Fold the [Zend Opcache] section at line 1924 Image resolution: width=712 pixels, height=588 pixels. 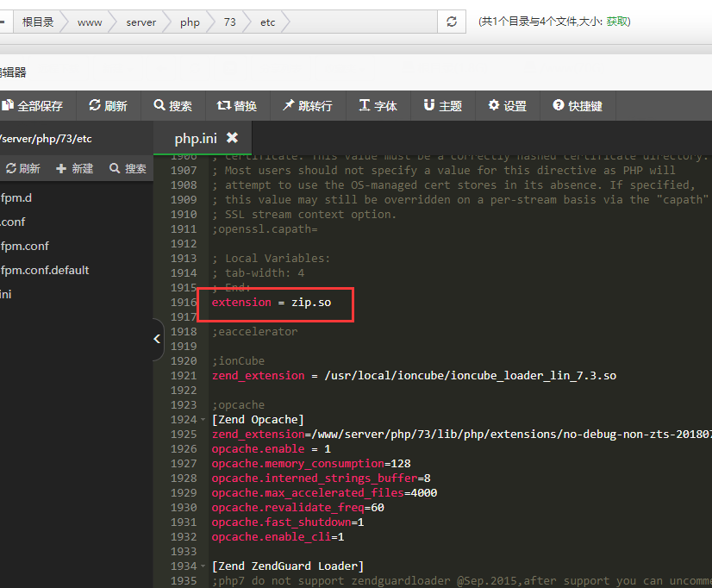pyautogui.click(x=203, y=420)
